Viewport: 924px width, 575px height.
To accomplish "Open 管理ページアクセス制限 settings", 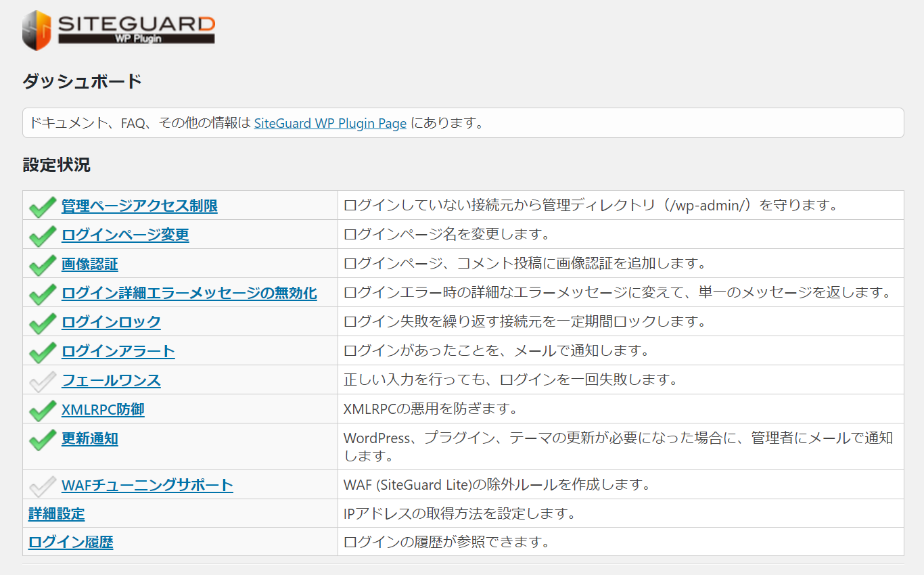I will point(139,206).
